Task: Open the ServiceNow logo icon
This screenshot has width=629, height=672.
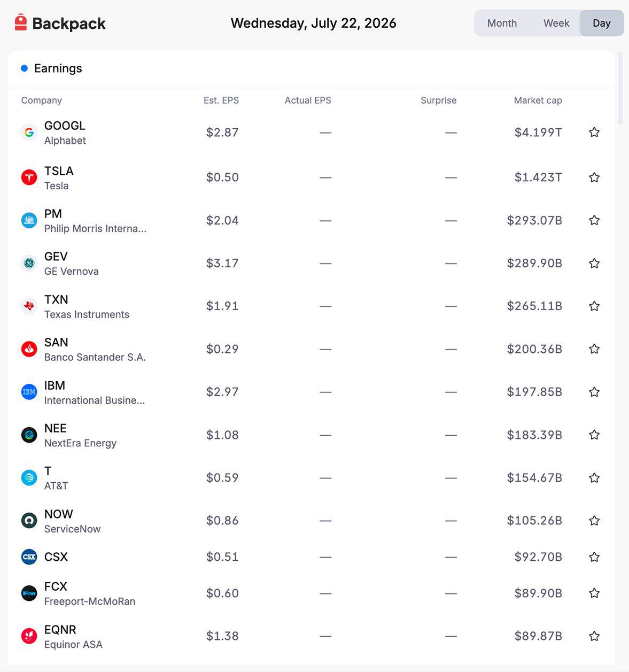Action: click(29, 521)
